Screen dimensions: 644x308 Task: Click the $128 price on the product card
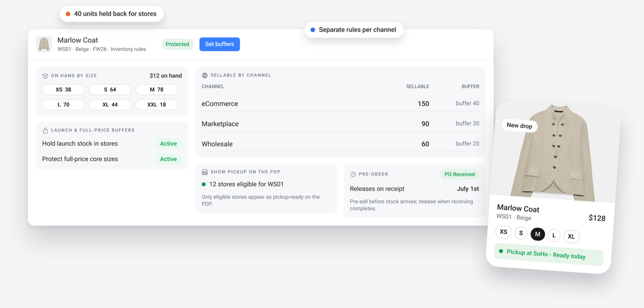(x=597, y=218)
